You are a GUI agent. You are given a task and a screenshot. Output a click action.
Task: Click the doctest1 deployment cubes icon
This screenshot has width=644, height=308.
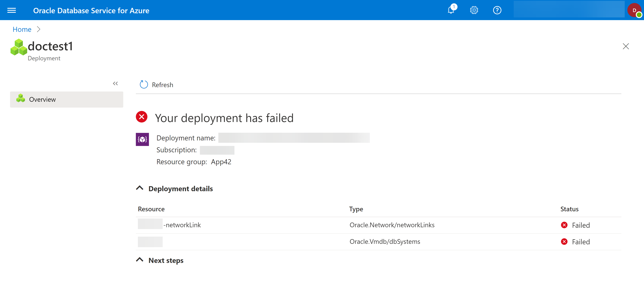point(19,47)
